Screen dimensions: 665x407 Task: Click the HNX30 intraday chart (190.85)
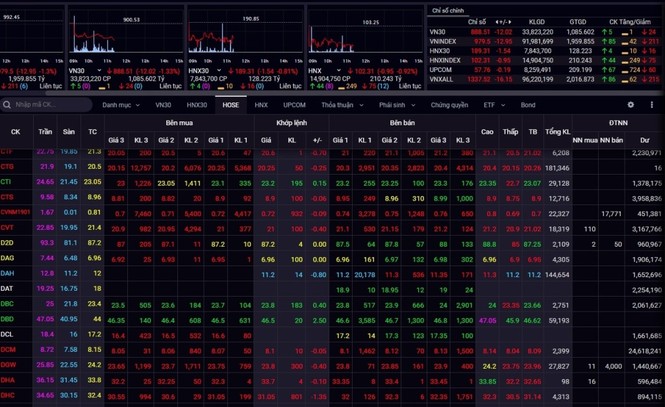(x=246, y=36)
